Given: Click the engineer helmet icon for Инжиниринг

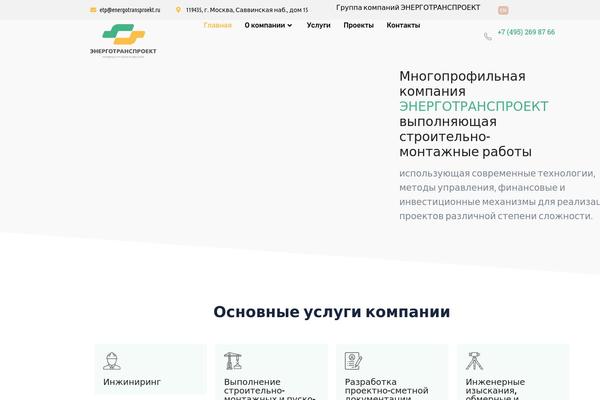Looking at the screenshot, I should (112, 361).
